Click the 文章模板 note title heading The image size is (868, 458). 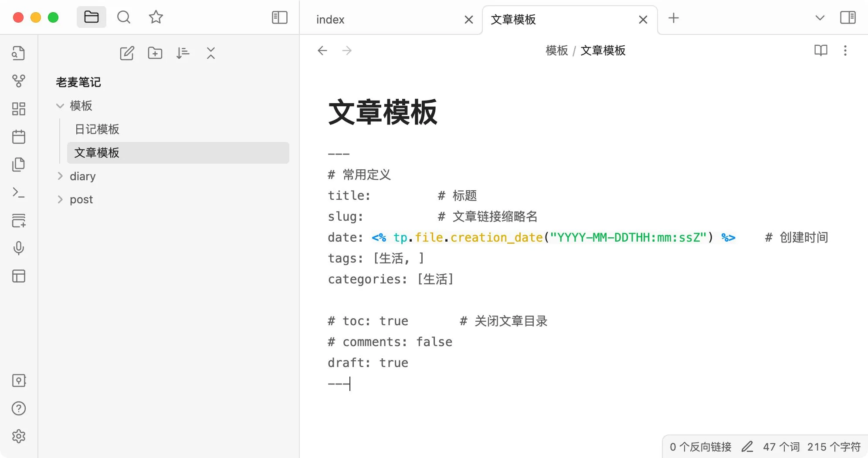(x=383, y=112)
